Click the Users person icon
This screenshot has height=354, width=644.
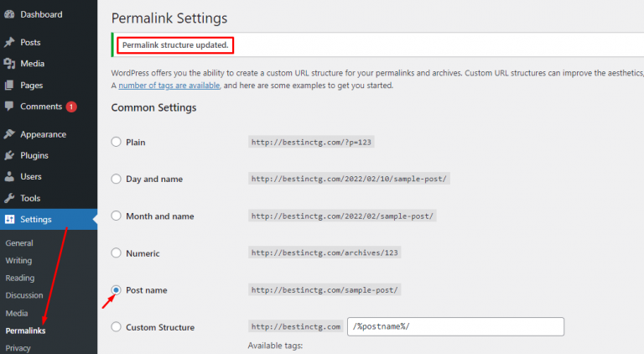(9, 177)
